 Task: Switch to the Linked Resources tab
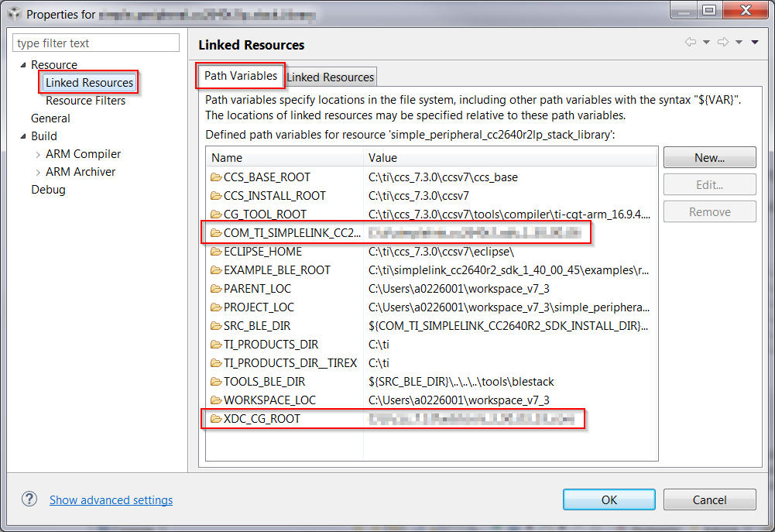tap(331, 76)
